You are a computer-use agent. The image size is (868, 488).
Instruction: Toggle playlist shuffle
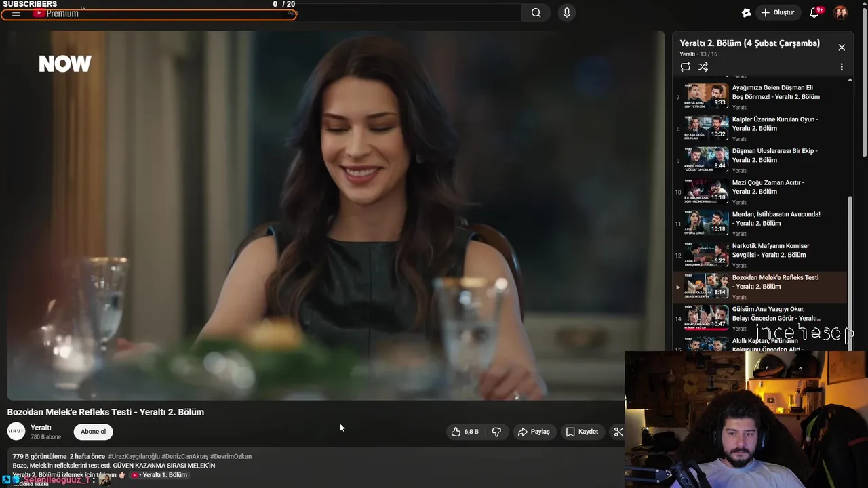click(703, 67)
